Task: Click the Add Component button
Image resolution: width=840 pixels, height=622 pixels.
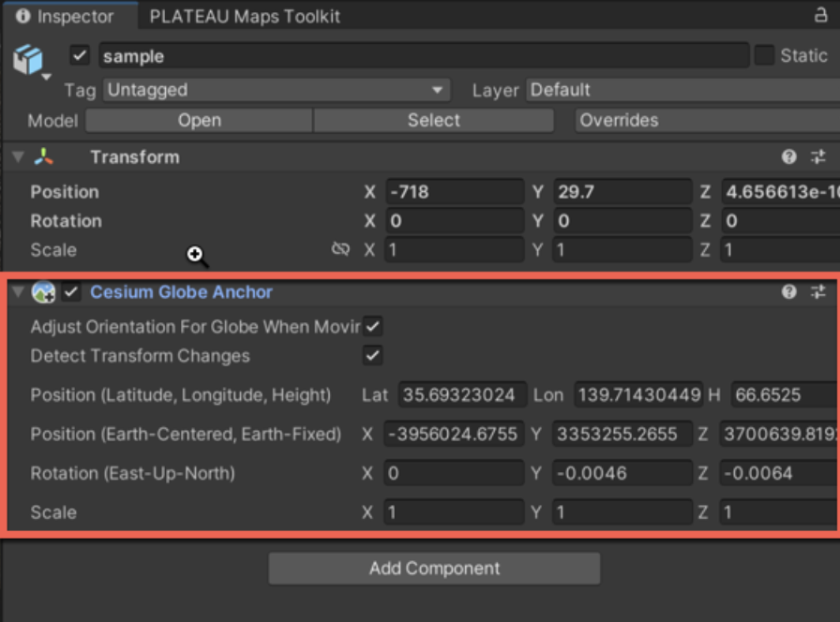Action: point(434,569)
